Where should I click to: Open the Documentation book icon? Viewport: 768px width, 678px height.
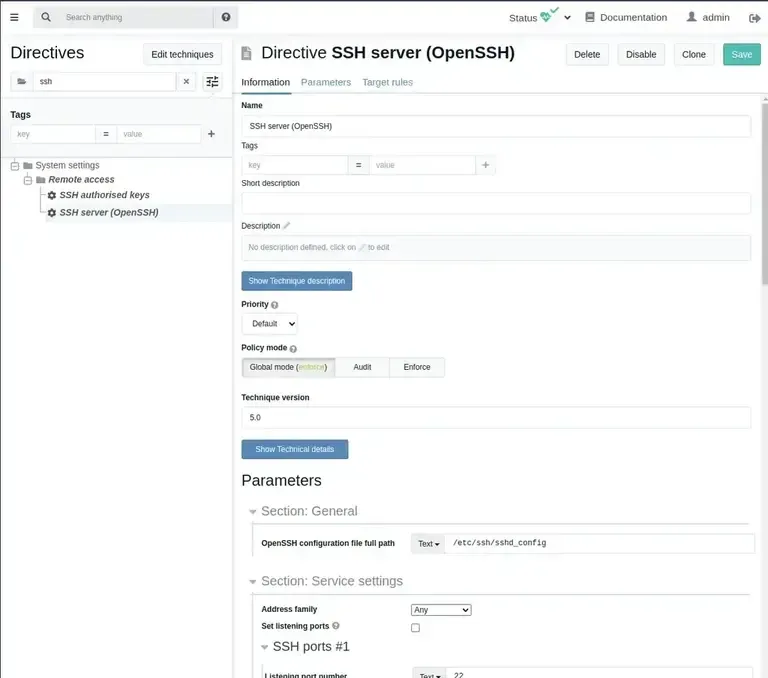(x=590, y=17)
